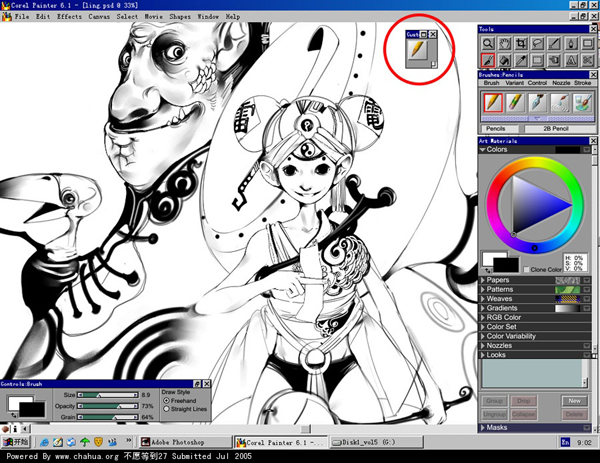Expand the Patterns section

pyautogui.click(x=483, y=290)
